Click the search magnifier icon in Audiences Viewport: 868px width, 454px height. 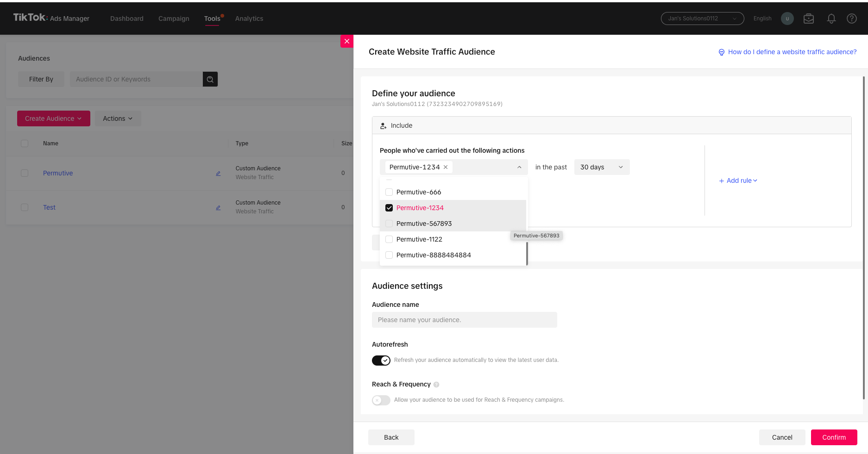coord(210,79)
